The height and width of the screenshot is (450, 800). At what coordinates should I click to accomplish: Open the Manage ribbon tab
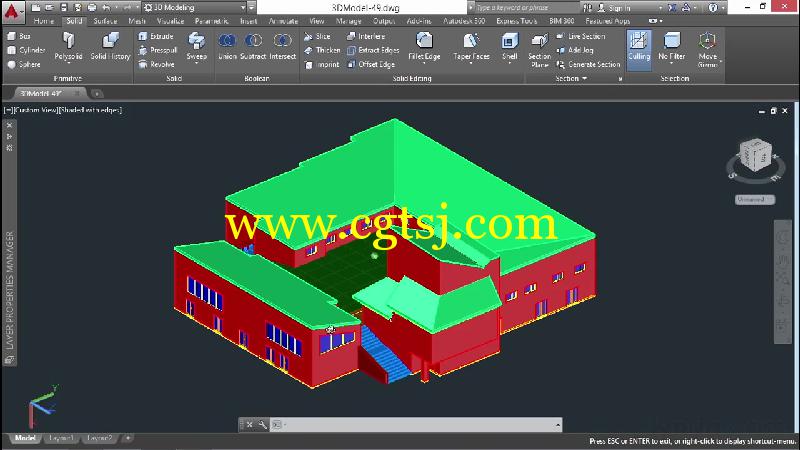348,21
